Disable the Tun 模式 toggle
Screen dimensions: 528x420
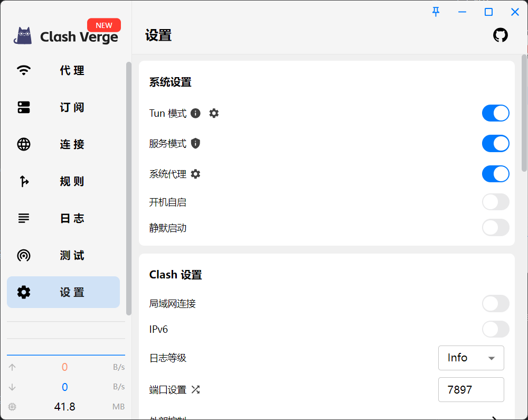point(495,113)
